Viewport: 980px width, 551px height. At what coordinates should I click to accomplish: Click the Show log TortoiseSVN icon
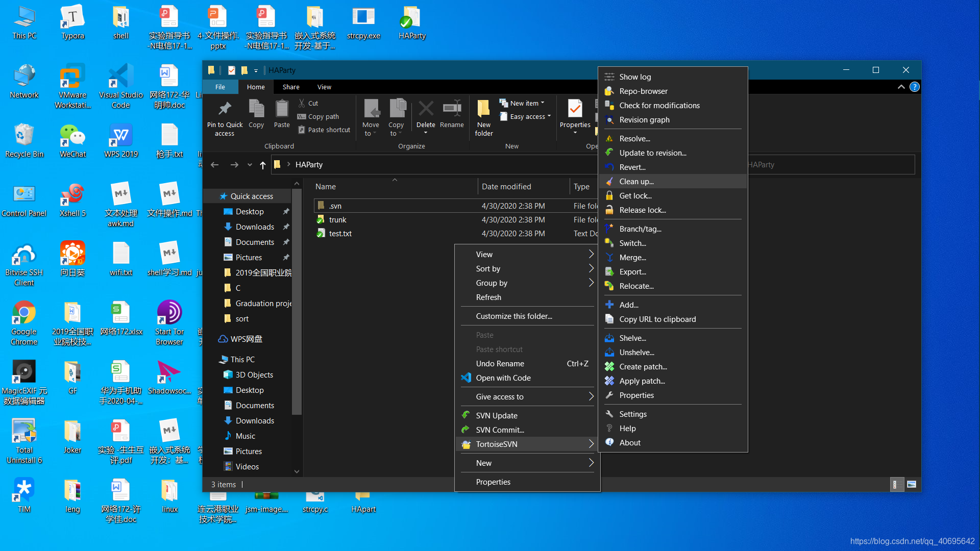click(609, 76)
